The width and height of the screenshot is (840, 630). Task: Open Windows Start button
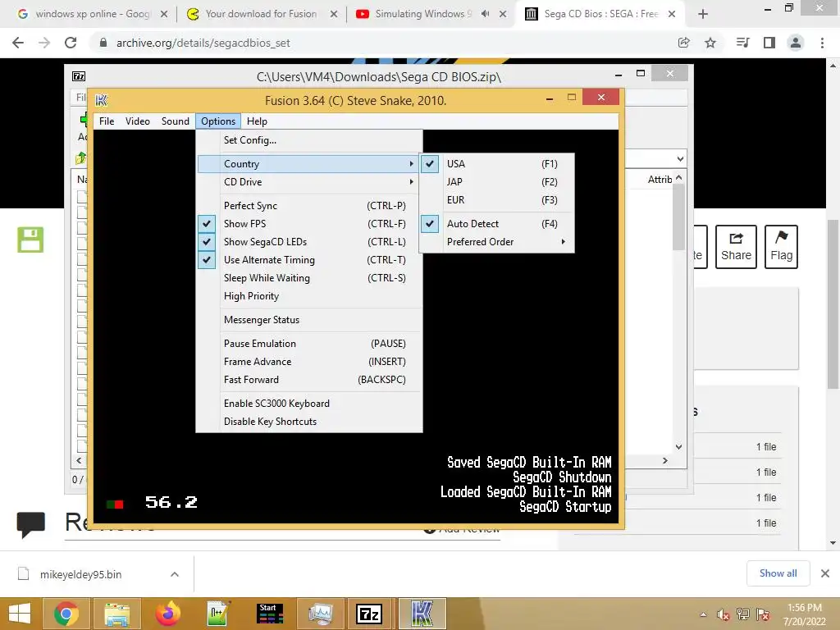click(20, 614)
